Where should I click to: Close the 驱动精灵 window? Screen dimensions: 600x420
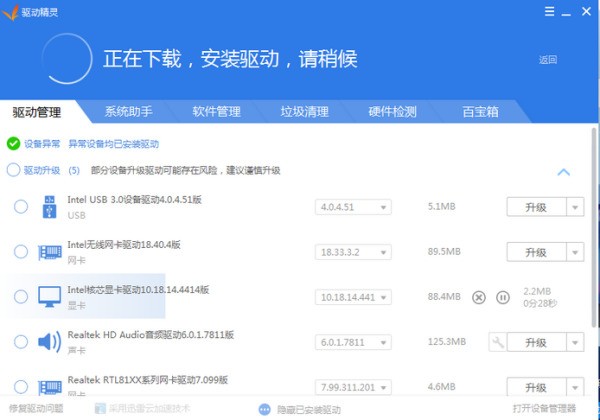pos(586,11)
